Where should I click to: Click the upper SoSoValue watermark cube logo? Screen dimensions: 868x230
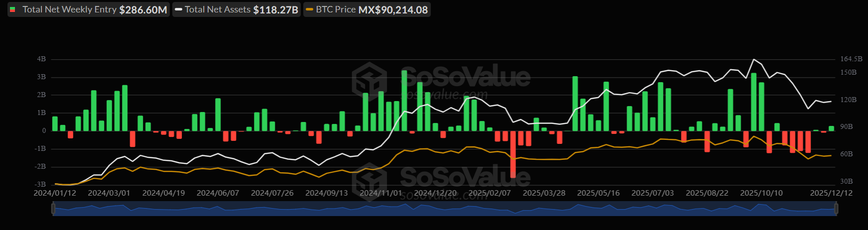click(x=369, y=80)
